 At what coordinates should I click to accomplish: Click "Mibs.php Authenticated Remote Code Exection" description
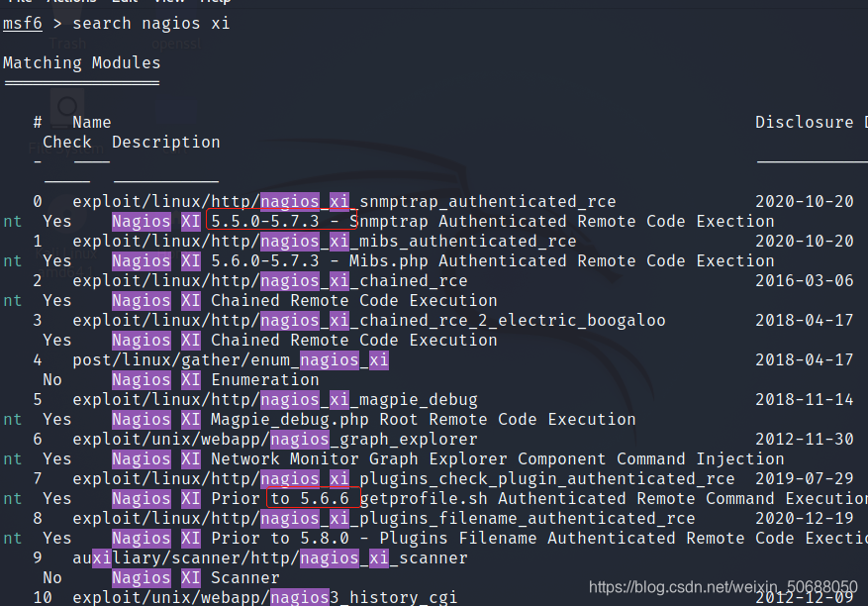(x=562, y=260)
